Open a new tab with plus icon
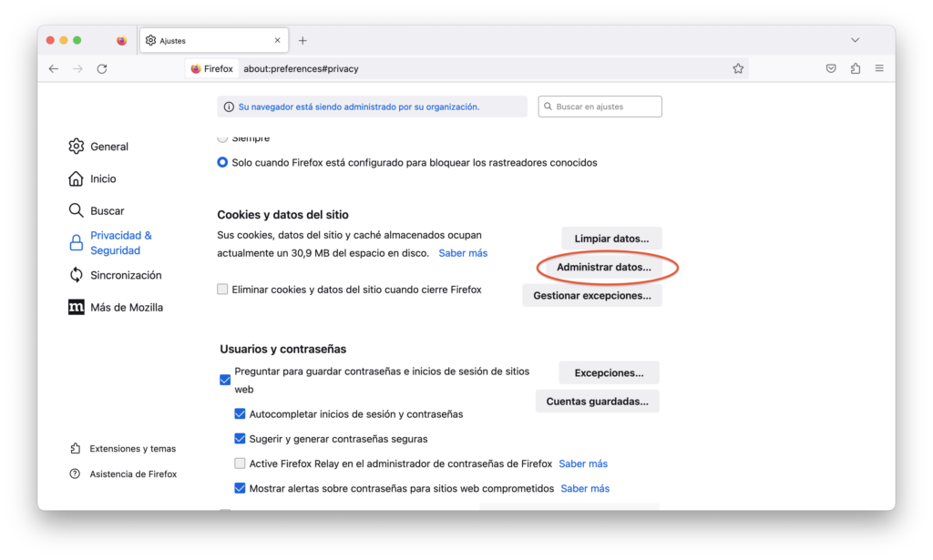 click(302, 40)
